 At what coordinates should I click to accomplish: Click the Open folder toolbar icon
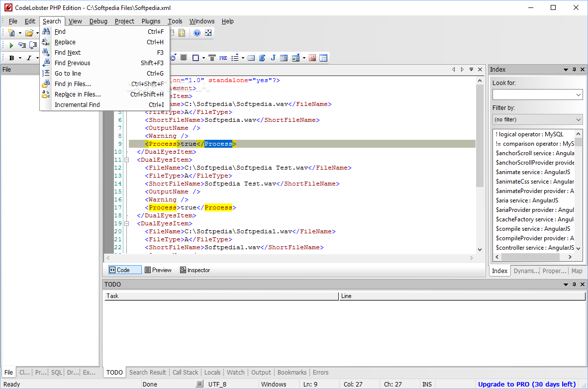29,33
